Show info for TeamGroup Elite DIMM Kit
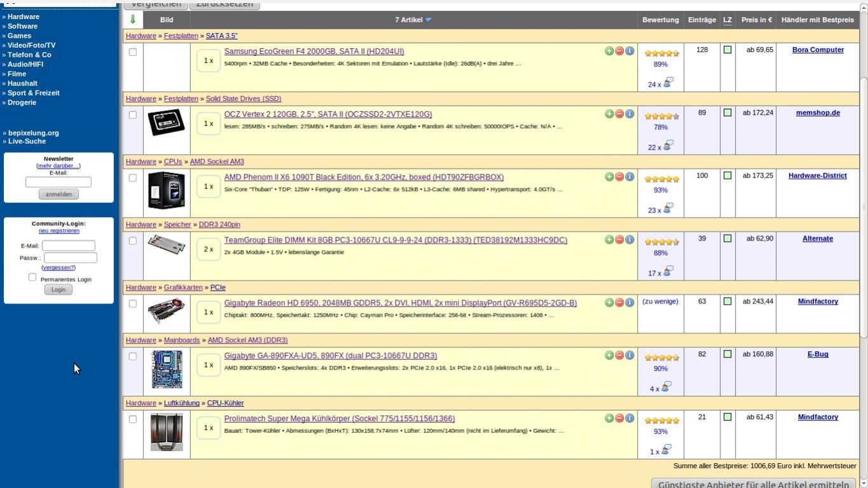868x488 pixels. coord(630,240)
